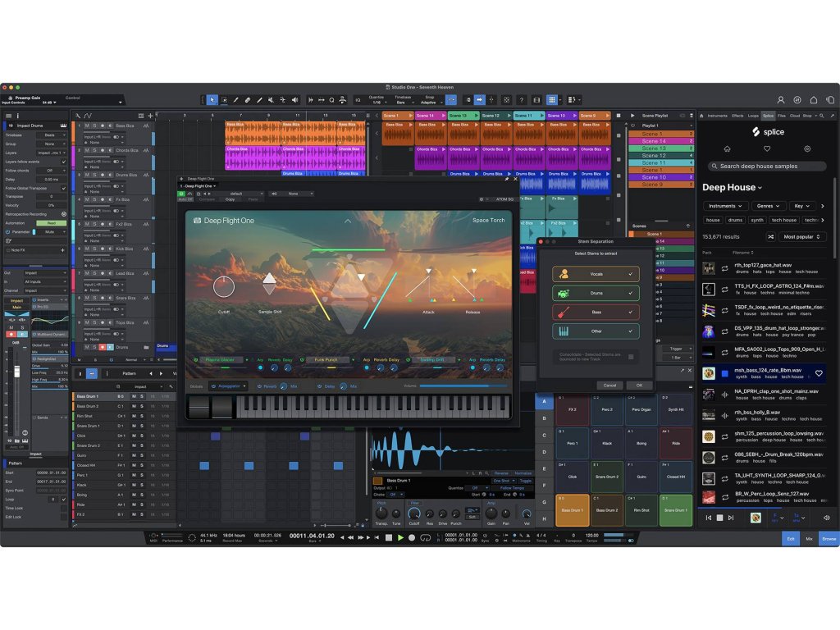840x630 pixels.
Task: Click Cancel in Stem Separation dialog
Action: click(609, 386)
